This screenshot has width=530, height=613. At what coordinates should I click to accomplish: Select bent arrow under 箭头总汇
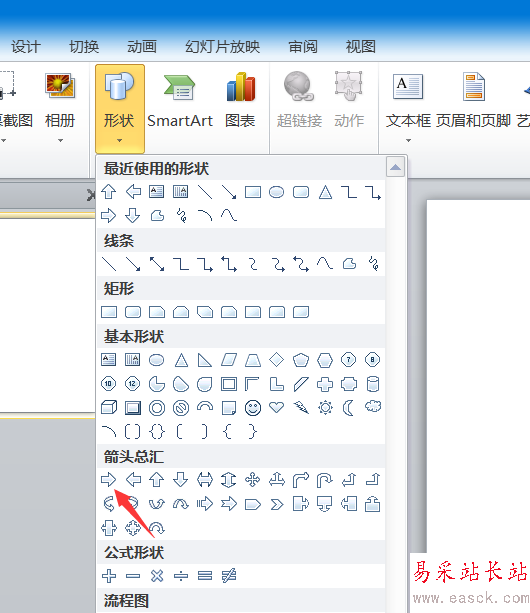pyautogui.click(x=301, y=479)
